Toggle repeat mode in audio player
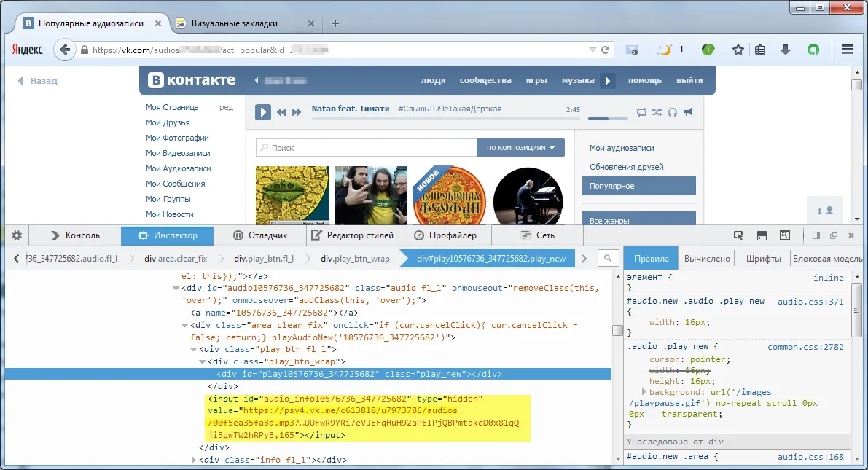The width and height of the screenshot is (868, 470). tap(641, 112)
